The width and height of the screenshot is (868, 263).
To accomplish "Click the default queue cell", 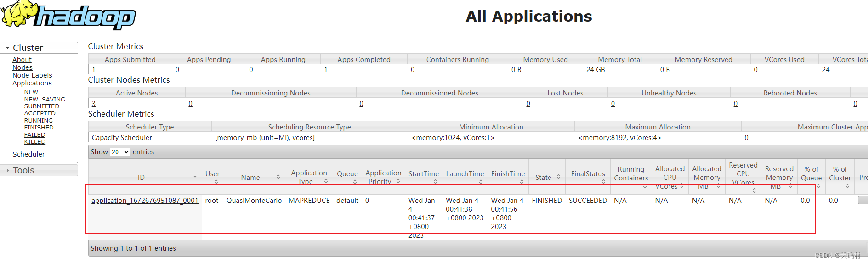I will 347,201.
